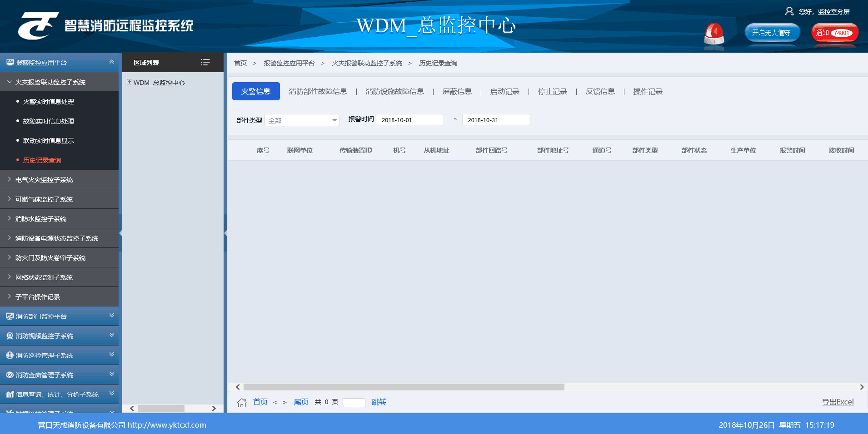Click the 尾页 pagination link
Viewport: 868px width, 434px height.
tap(301, 402)
